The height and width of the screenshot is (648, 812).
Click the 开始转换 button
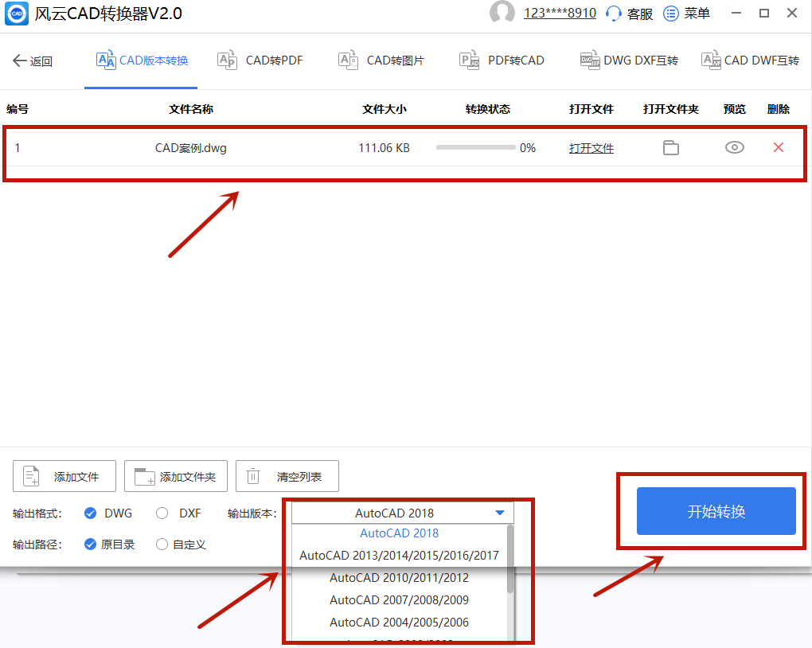coord(716,511)
